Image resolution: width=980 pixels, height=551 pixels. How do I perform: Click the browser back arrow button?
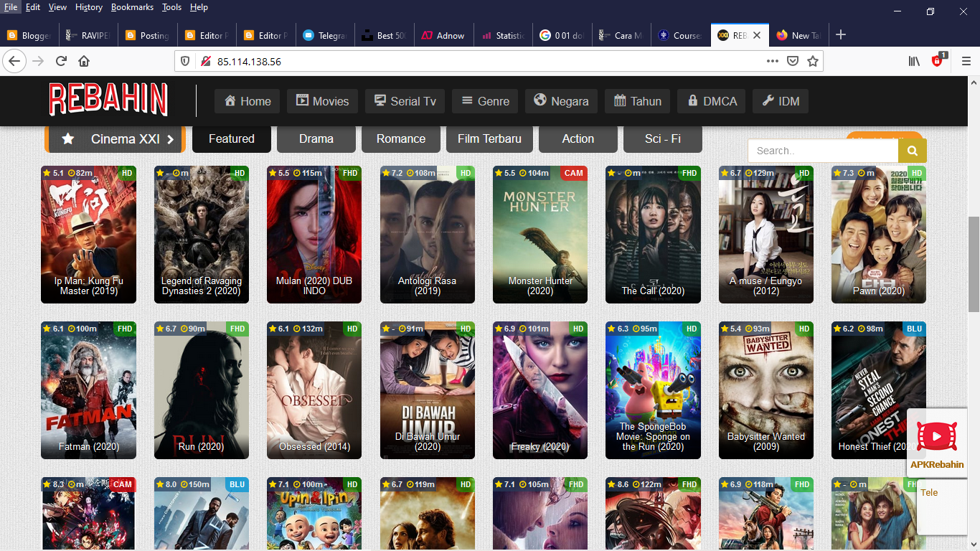(14, 61)
